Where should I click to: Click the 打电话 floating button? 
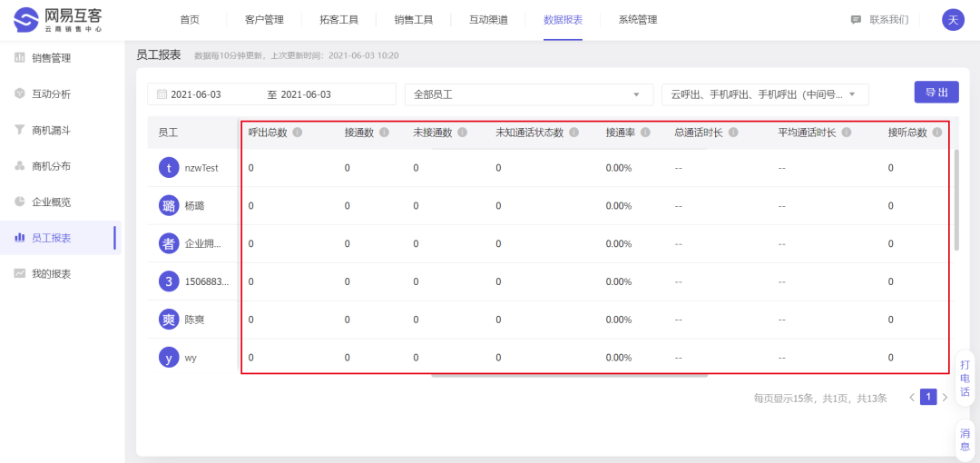tap(965, 378)
